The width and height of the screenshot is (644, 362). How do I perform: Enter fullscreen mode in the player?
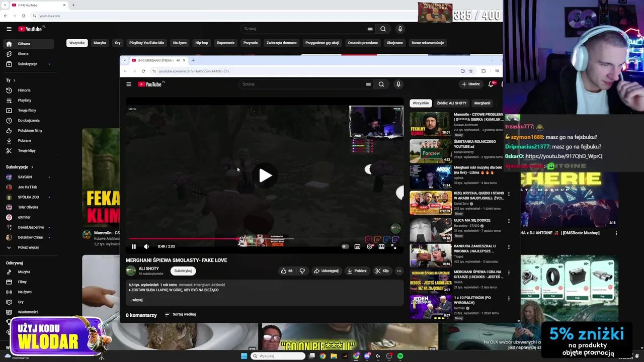(x=393, y=246)
